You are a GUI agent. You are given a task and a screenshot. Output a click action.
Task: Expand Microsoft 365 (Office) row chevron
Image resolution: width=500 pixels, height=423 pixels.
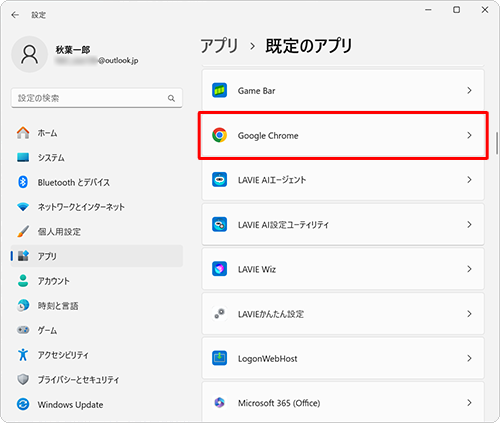pos(469,403)
